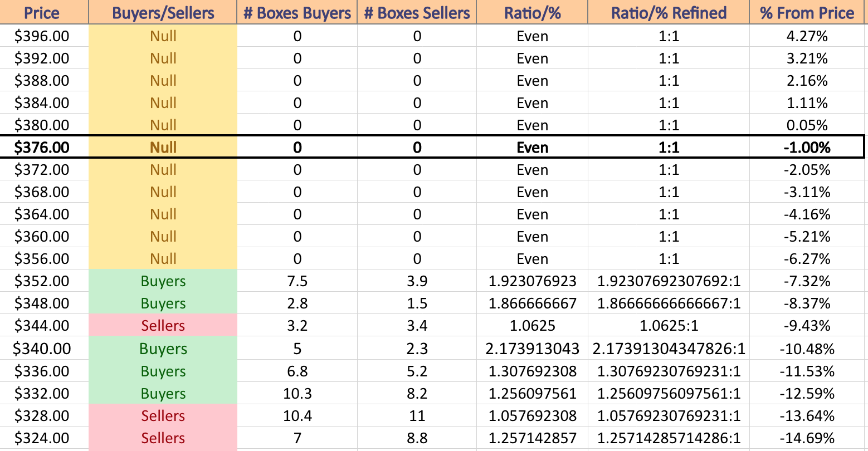Select the 2.173913043 ratio cell
Viewport: 868px width, 451px height.
click(532, 349)
